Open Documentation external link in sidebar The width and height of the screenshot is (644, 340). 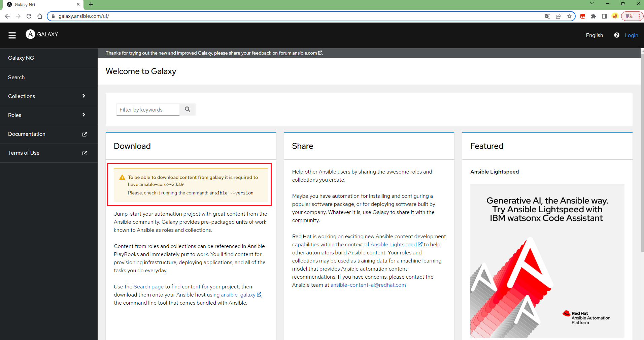point(49,134)
